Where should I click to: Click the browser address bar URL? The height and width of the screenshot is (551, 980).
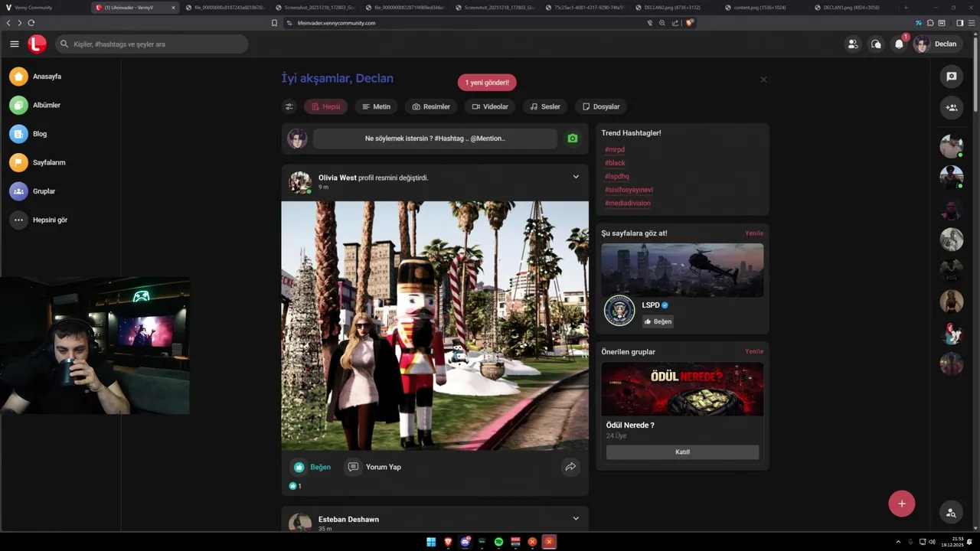point(337,23)
